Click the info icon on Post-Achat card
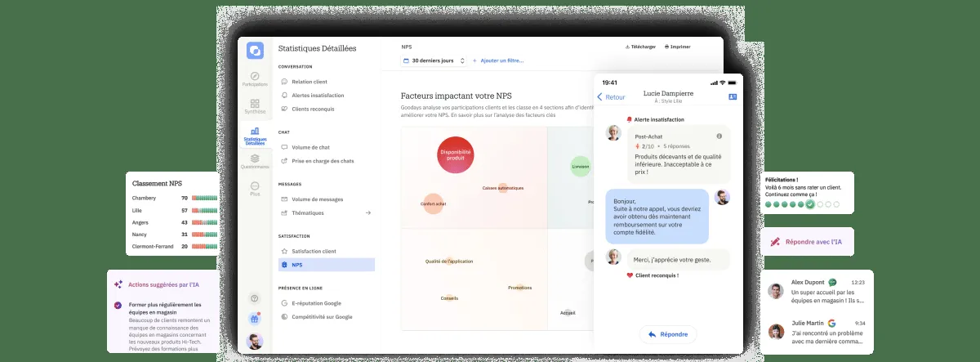This screenshot has width=980, height=362. 719,136
